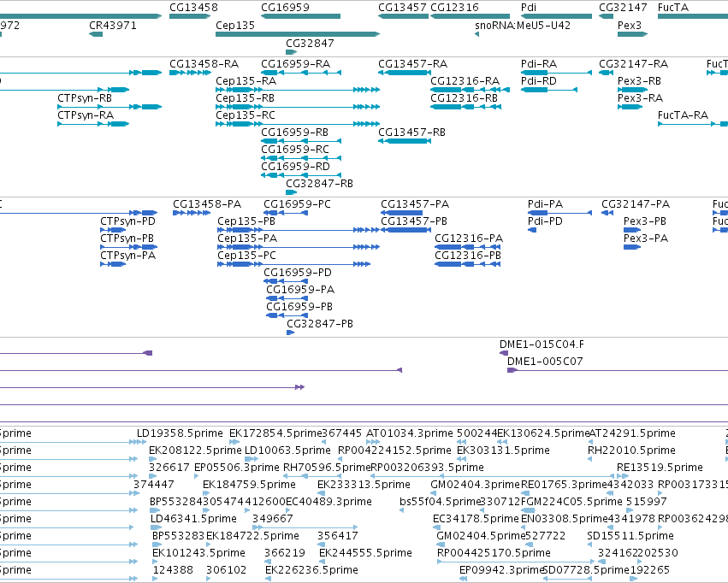Select the FucTA gene label
The image size is (728, 583).
pos(673,8)
